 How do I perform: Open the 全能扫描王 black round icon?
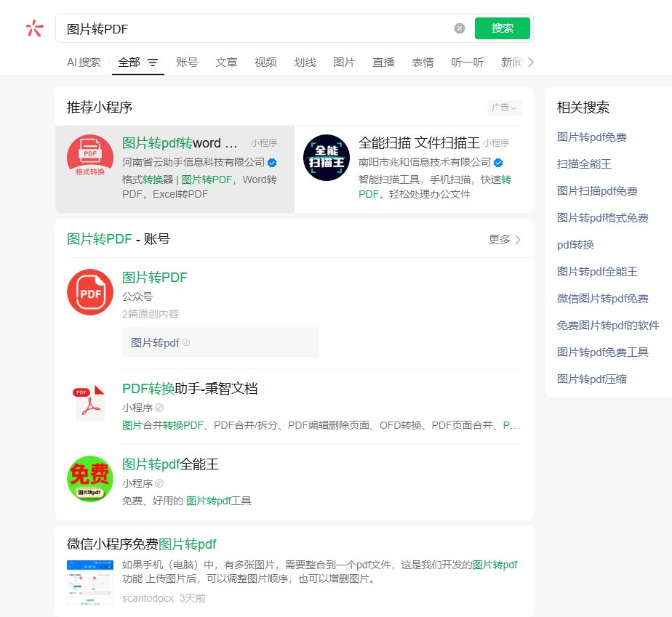tap(326, 158)
